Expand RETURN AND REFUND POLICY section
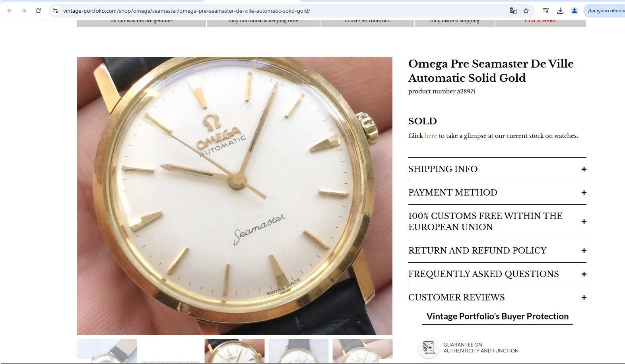The height and width of the screenshot is (364, 625). (497, 251)
